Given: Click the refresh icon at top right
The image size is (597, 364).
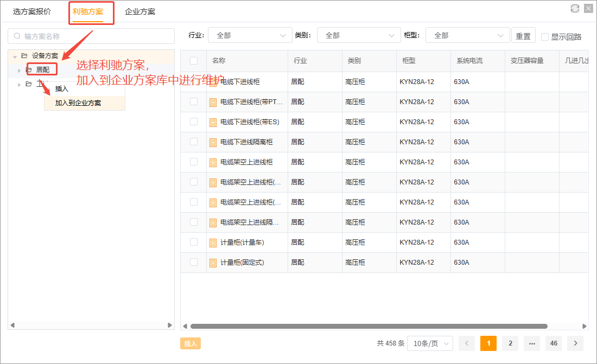Looking at the screenshot, I should pos(575,8).
